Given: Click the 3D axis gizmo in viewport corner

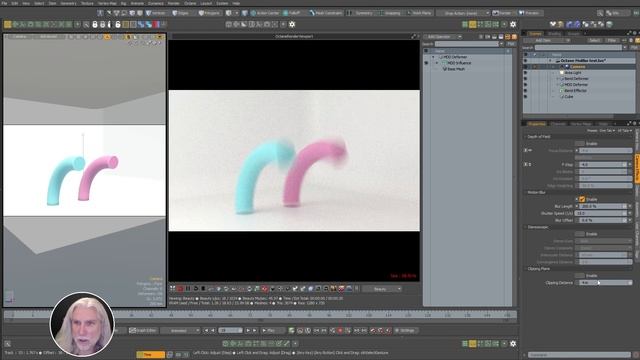Looking at the screenshot, I should (x=9, y=297).
